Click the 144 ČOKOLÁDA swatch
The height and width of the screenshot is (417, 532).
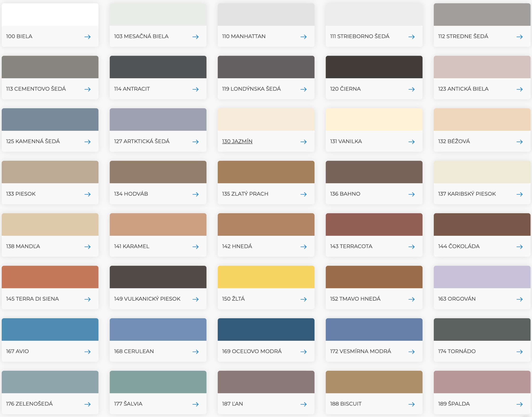[x=482, y=225]
